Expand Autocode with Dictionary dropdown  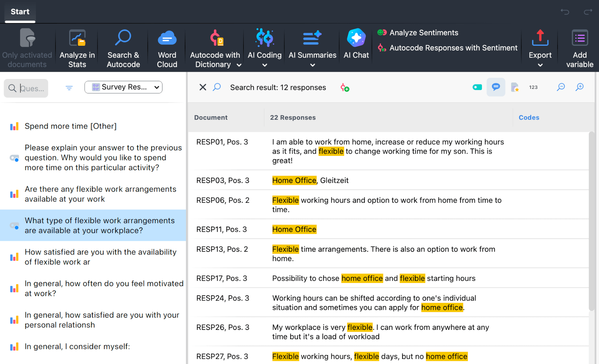click(x=239, y=65)
